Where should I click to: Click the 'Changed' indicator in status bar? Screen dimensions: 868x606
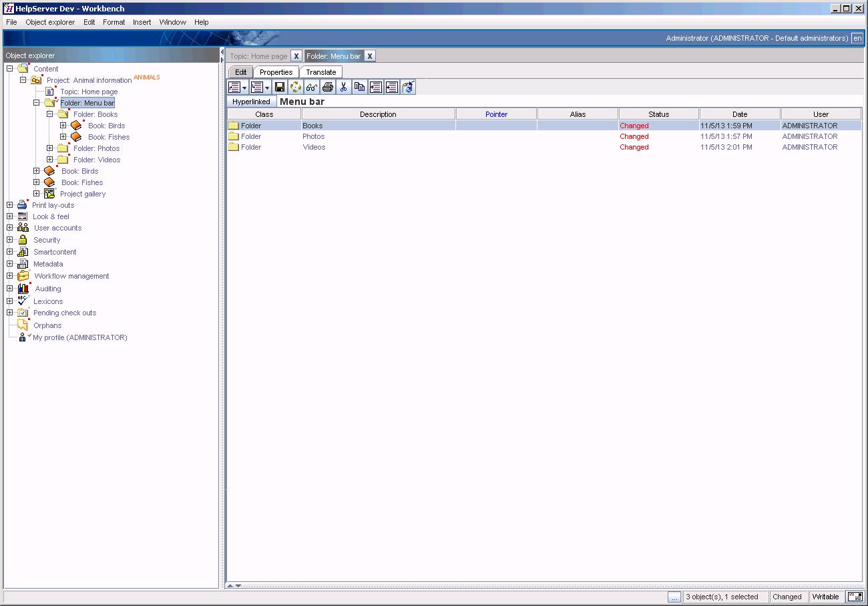(787, 597)
